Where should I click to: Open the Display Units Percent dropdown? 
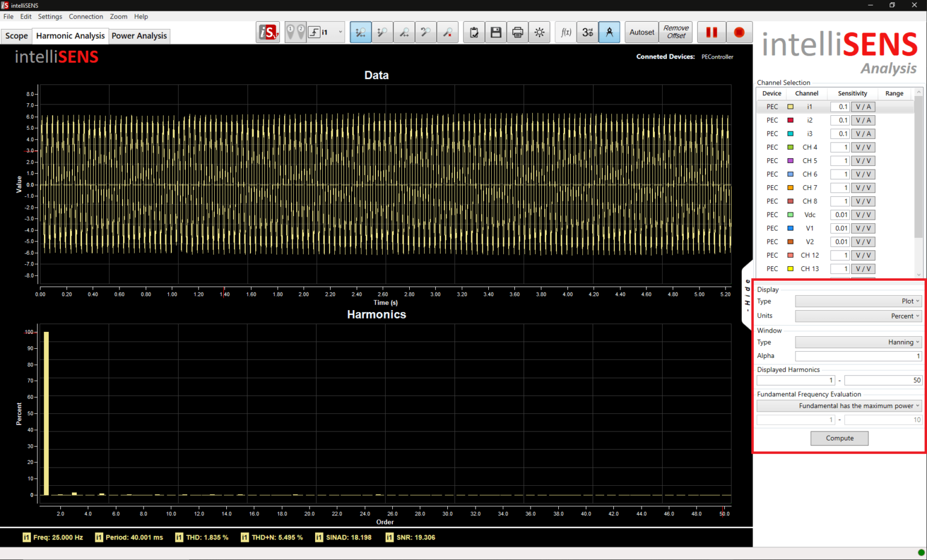[858, 316]
